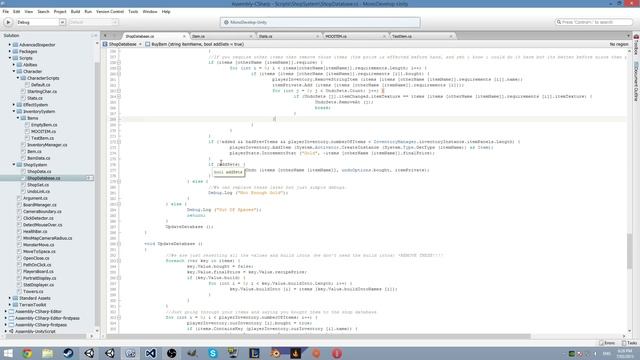Expand the AdvancedInspector folder
640x360 pixels.
click(10, 44)
